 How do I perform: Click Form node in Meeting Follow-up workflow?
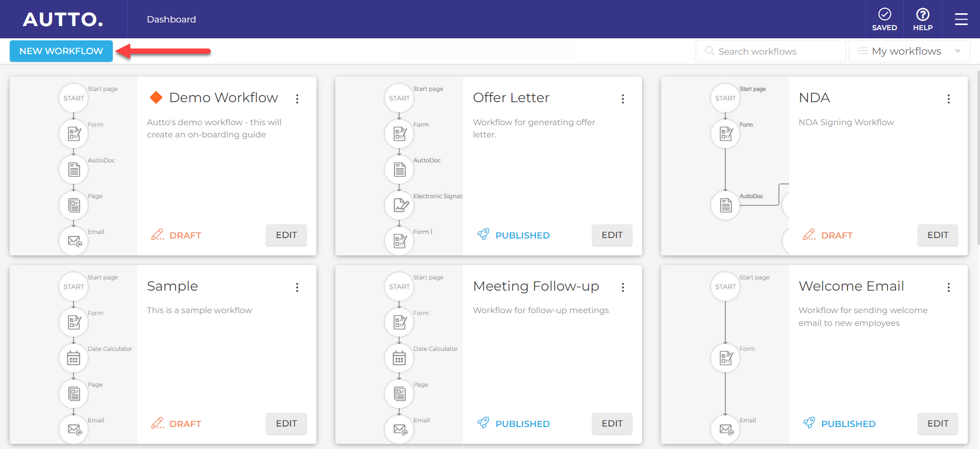click(399, 322)
